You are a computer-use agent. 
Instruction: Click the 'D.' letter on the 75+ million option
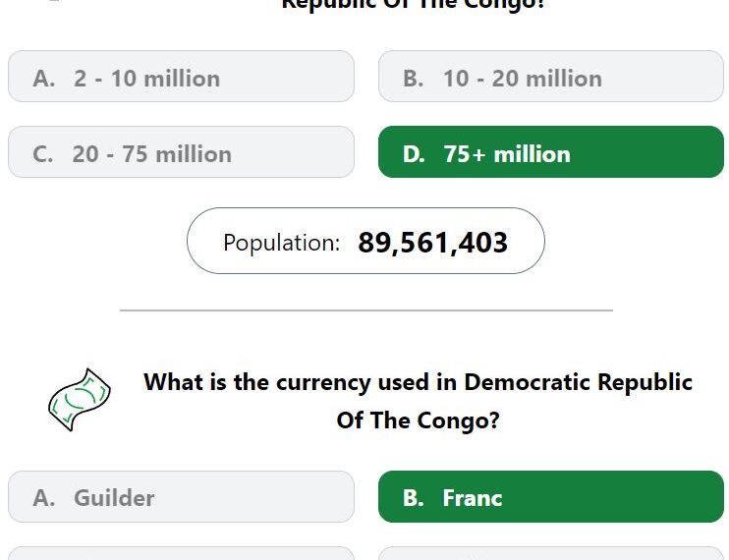tap(414, 153)
